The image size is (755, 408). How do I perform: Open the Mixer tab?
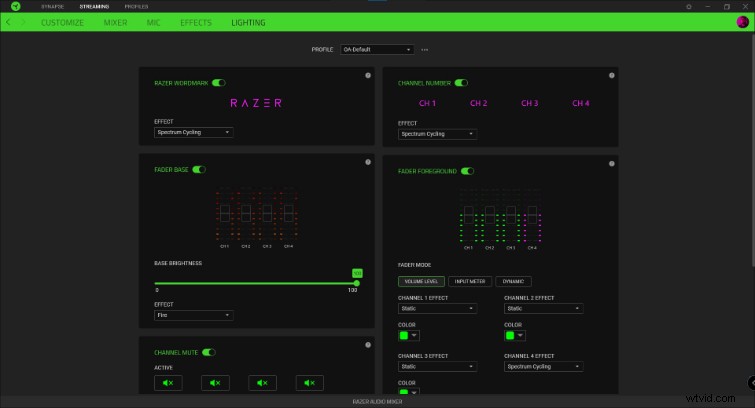tap(116, 23)
